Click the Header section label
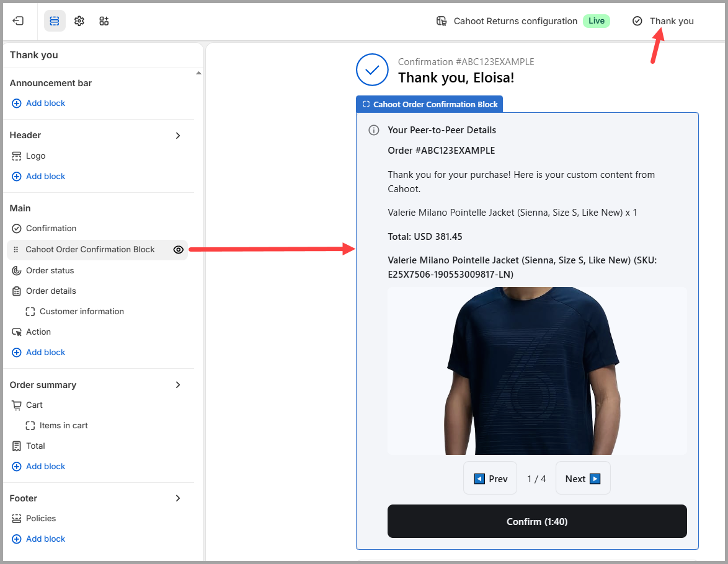728x564 pixels. (x=25, y=135)
